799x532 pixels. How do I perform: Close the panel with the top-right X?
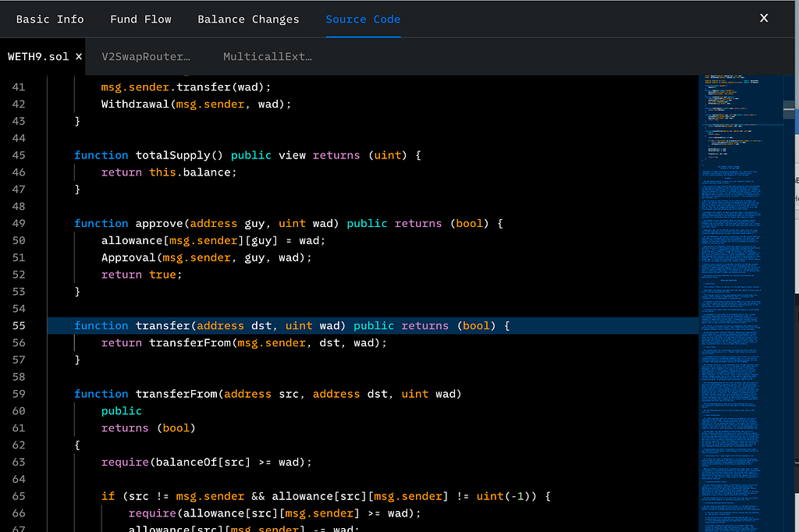[764, 18]
